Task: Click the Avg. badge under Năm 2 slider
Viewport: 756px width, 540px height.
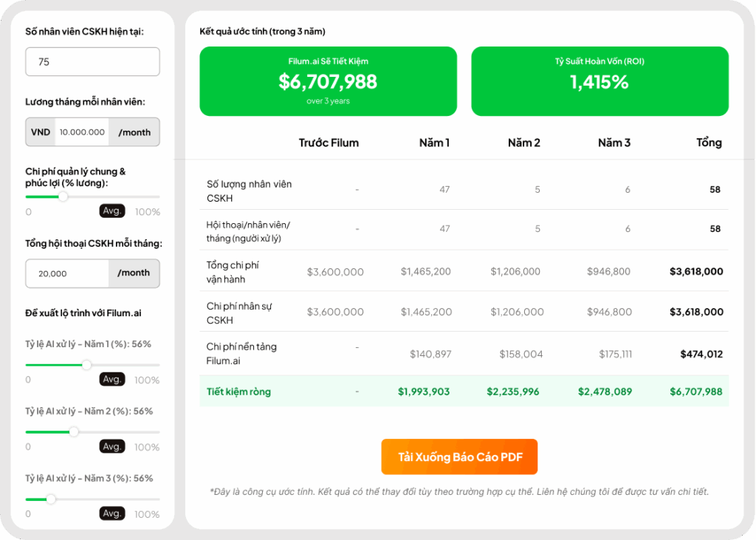Action: [x=112, y=446]
